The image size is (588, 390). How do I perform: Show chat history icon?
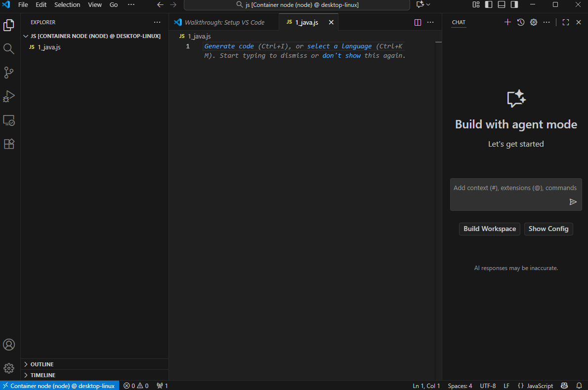(x=520, y=22)
